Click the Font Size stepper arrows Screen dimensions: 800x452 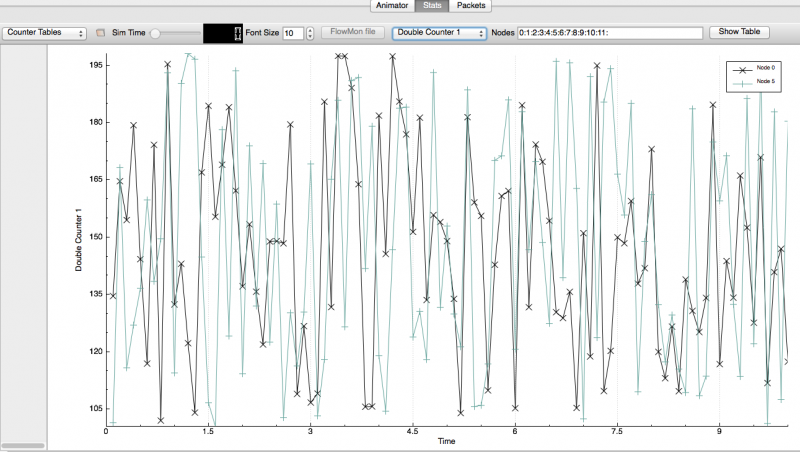(310, 33)
